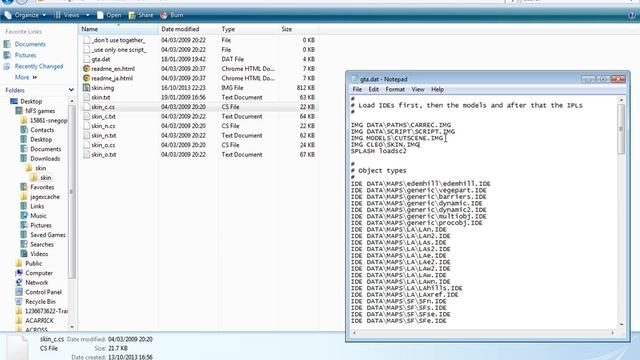Sort by Size column header

pyautogui.click(x=298, y=29)
